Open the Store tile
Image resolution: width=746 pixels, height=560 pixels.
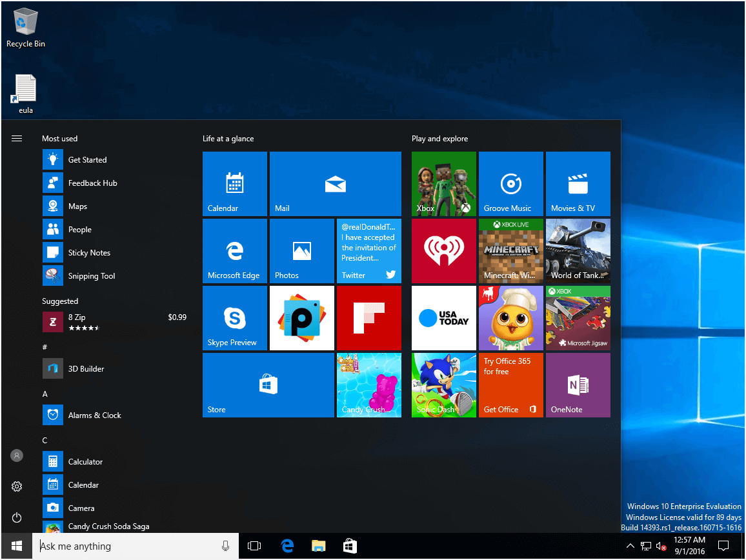[x=268, y=385]
